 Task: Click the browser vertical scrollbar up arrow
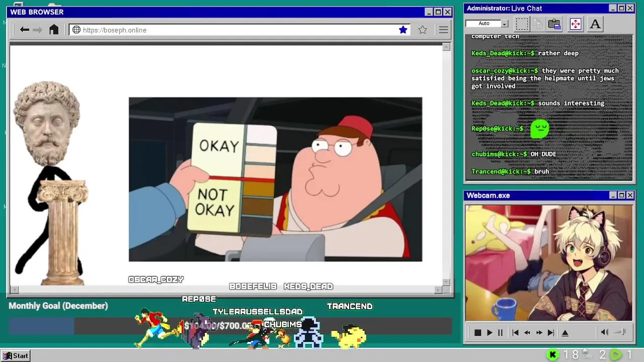click(446, 47)
